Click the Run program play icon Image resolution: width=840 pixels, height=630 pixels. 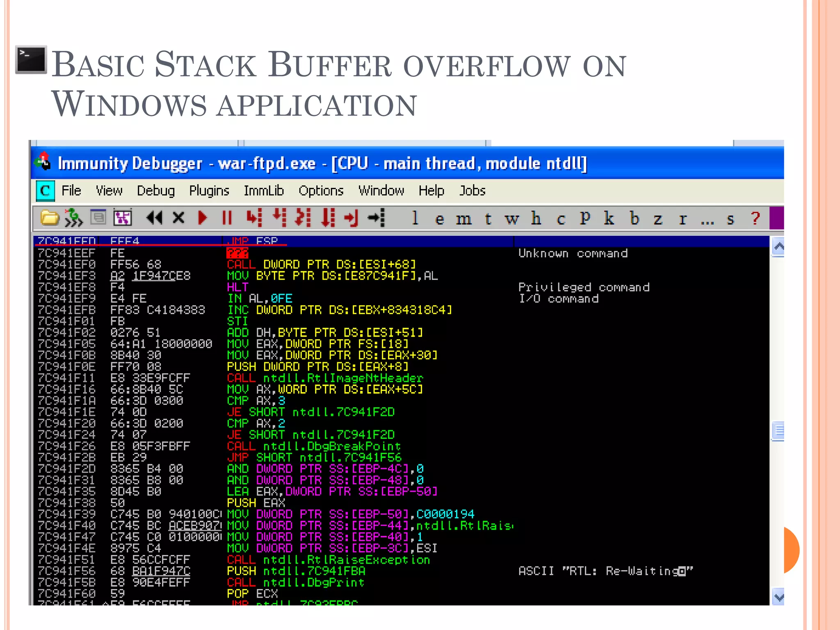(203, 218)
